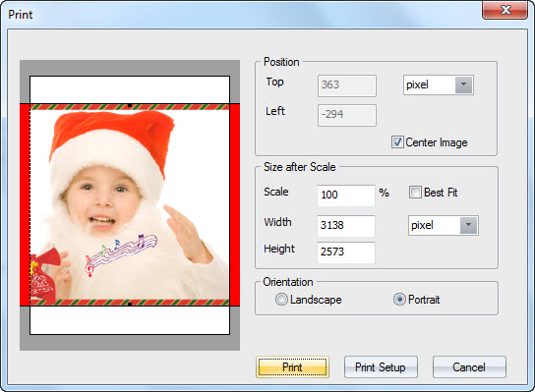Click the Size after Scale label
The height and width of the screenshot is (392, 535).
(299, 167)
